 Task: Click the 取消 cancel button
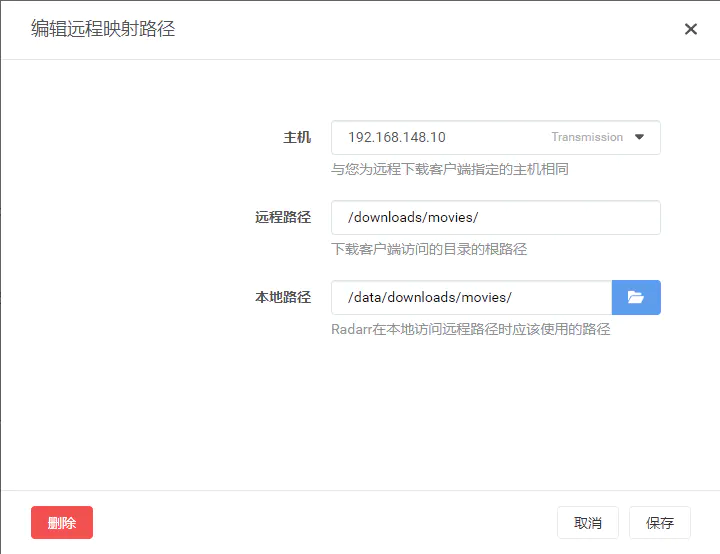(587, 522)
